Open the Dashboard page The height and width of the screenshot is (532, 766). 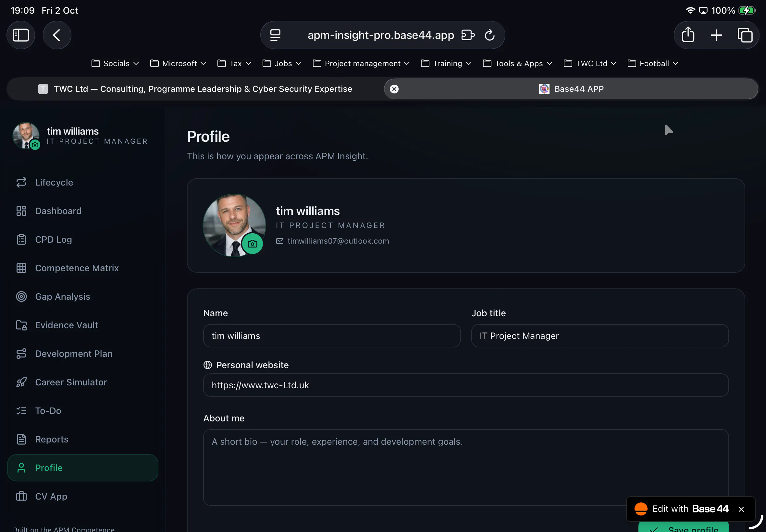83,211
